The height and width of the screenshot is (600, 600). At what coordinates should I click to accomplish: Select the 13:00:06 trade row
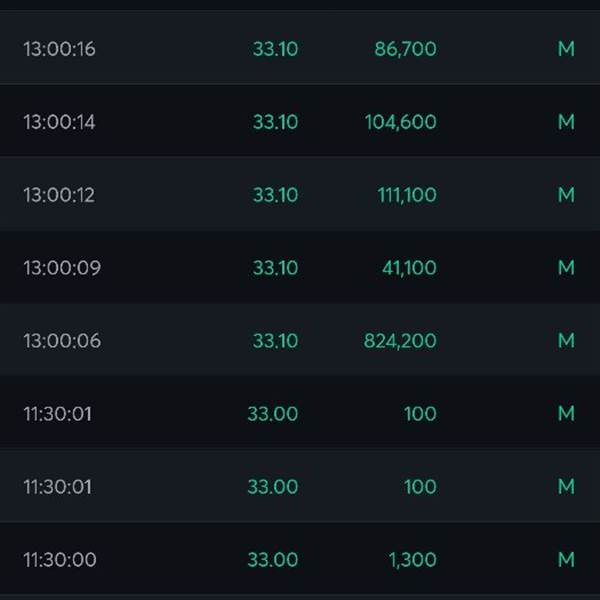[300, 340]
